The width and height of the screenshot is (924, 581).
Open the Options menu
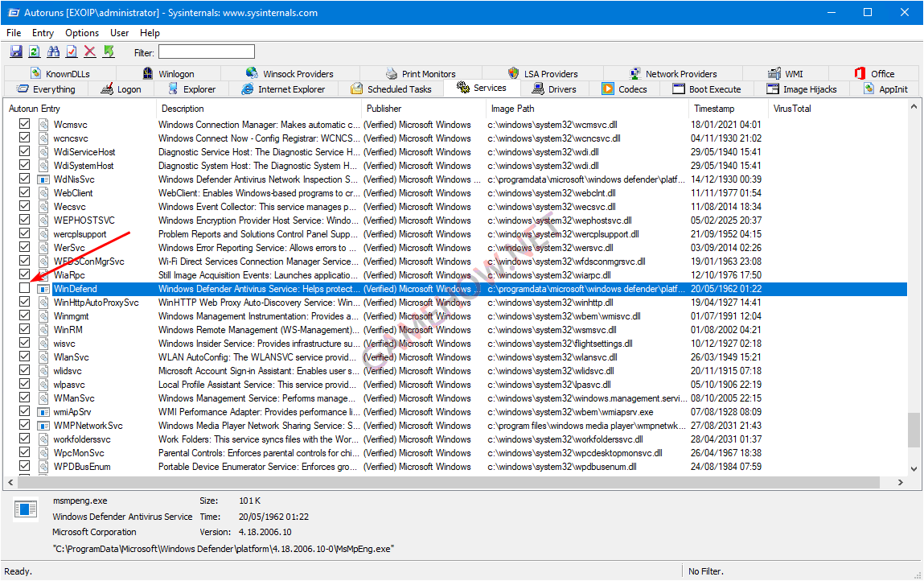click(82, 33)
